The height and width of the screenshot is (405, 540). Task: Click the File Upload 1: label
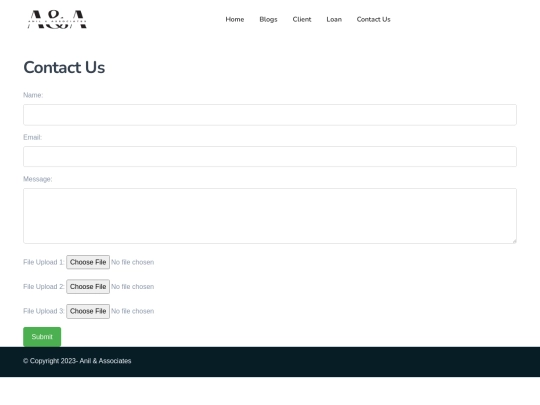coord(44,262)
